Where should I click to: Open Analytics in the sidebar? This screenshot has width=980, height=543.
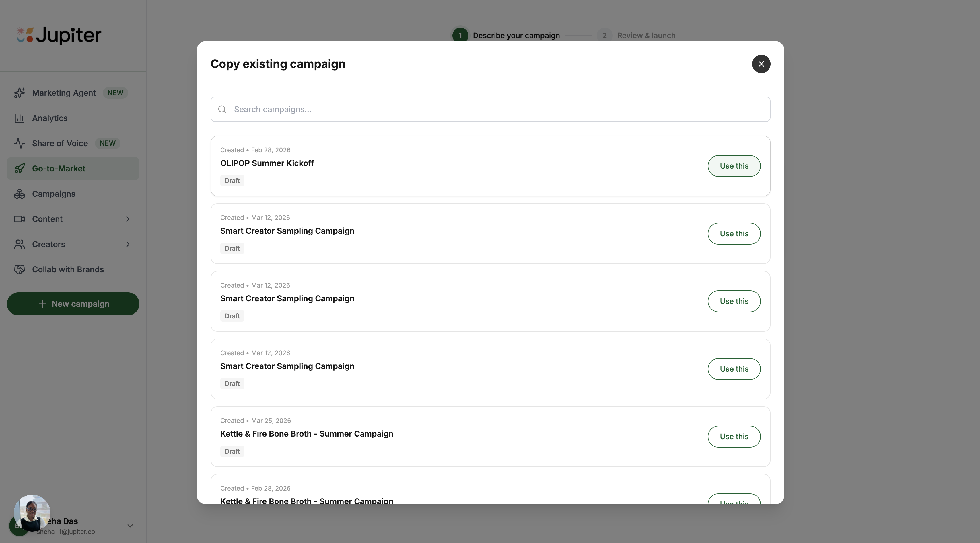click(x=50, y=118)
